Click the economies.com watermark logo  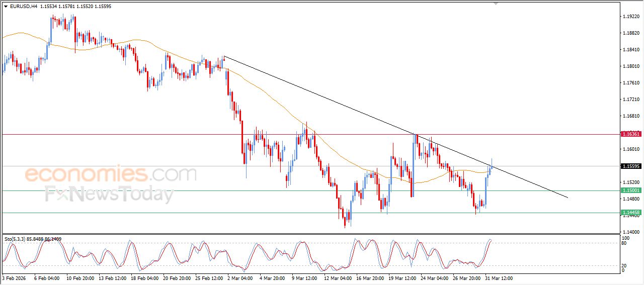click(111, 174)
